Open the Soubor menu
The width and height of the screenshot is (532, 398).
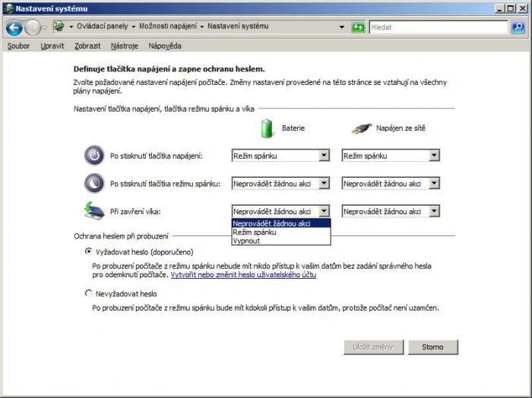(18, 46)
